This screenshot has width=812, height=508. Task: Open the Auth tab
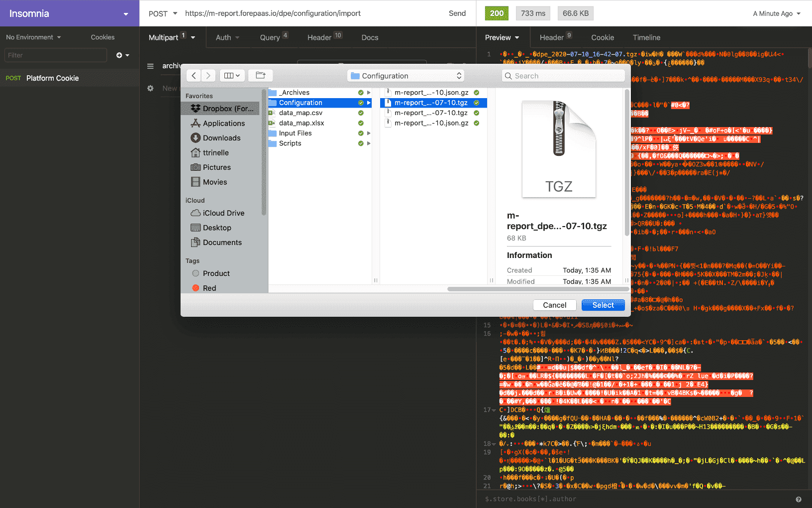[x=227, y=37]
